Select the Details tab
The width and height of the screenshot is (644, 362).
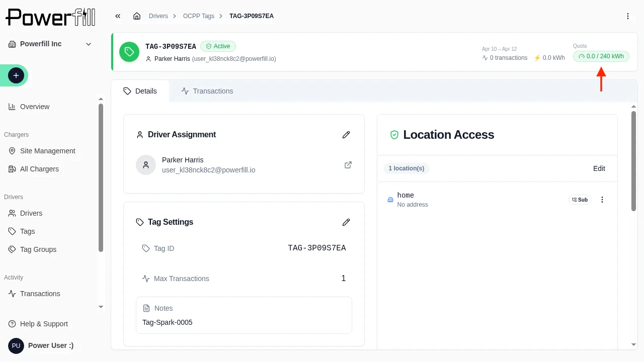tap(140, 91)
